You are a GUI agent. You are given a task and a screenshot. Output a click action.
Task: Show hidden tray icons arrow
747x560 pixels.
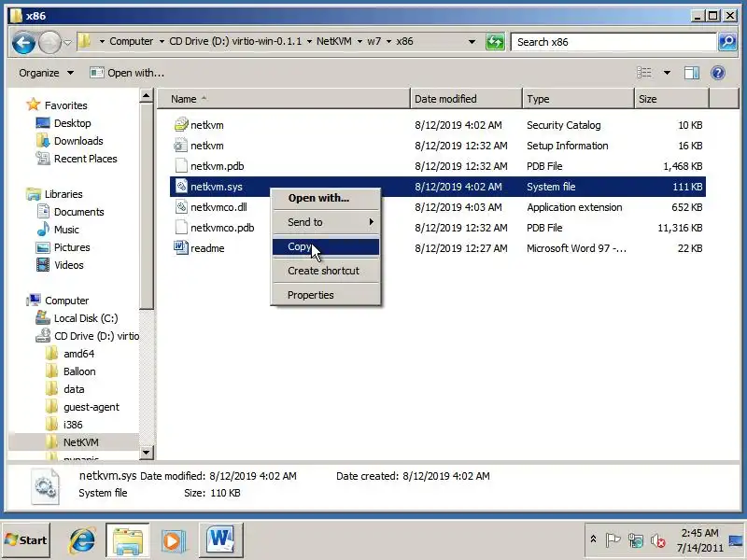593,539
